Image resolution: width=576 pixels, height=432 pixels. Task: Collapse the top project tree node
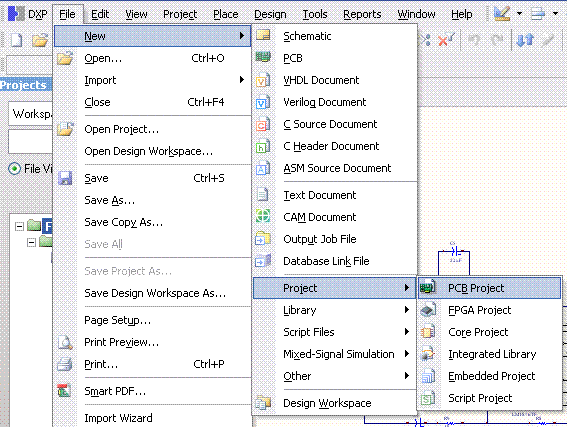(19, 226)
